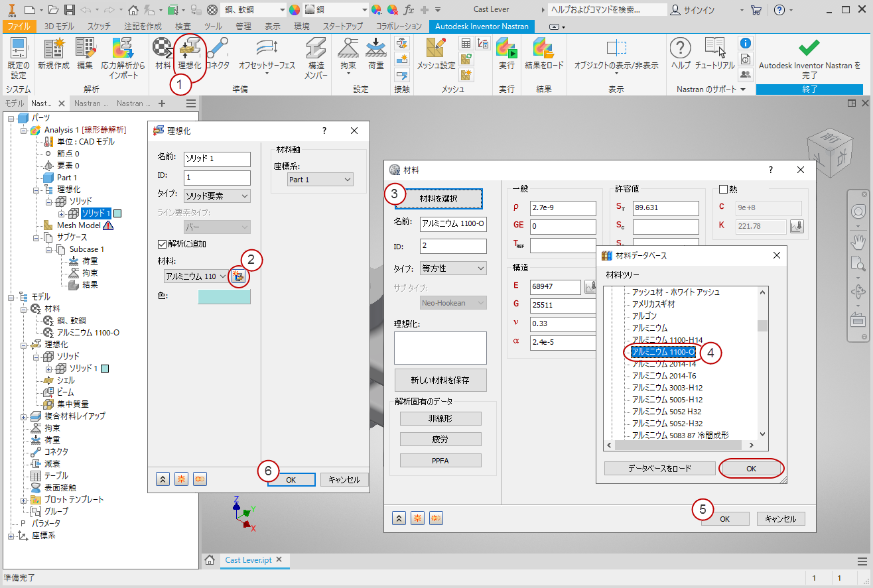This screenshot has width=873, height=588.
Task: Click 材料を選択 button
Action: point(438,198)
